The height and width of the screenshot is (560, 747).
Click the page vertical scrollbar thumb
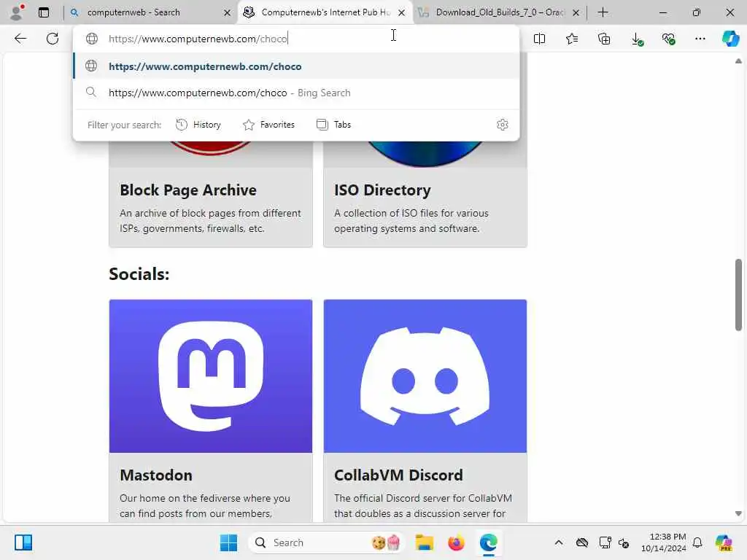pyautogui.click(x=738, y=295)
